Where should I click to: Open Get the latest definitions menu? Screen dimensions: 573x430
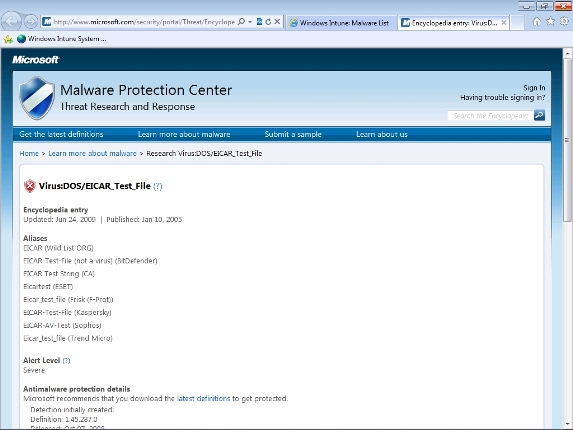click(61, 134)
